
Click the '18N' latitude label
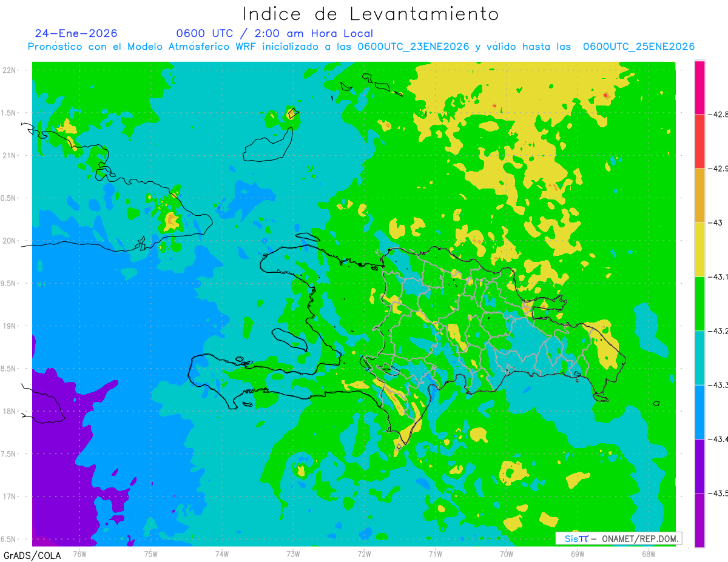click(x=8, y=411)
